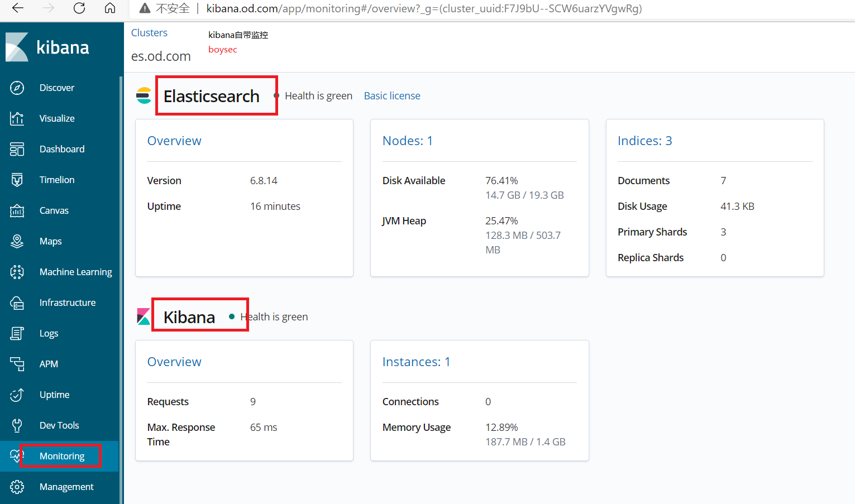Click the Disk Usage 41.3 KB value
This screenshot has height=504, width=855.
pyautogui.click(x=737, y=207)
